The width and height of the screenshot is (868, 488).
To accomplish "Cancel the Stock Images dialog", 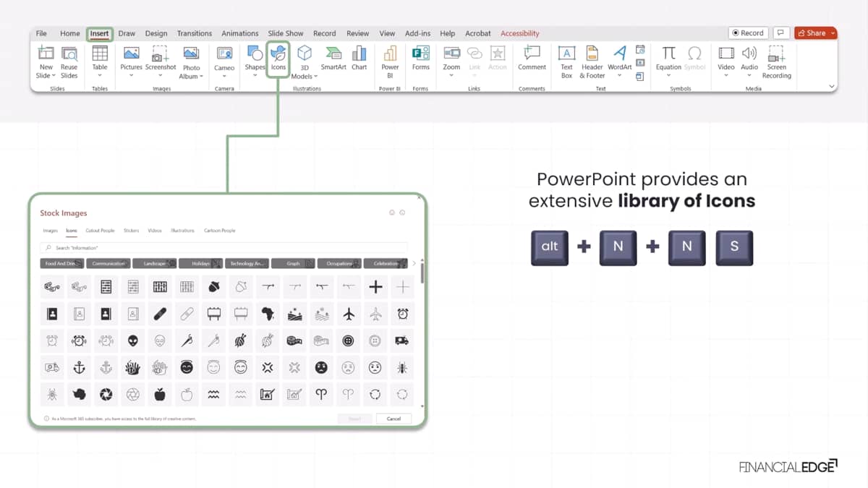I will (393, 419).
